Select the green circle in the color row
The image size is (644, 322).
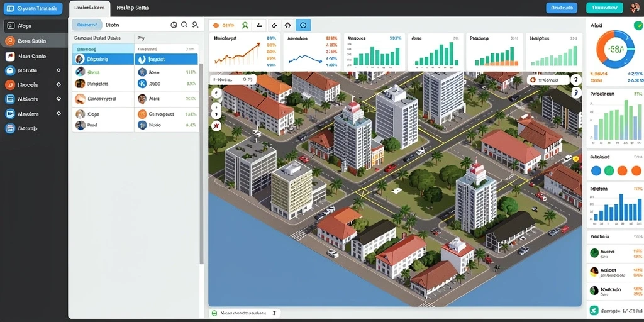coord(609,170)
